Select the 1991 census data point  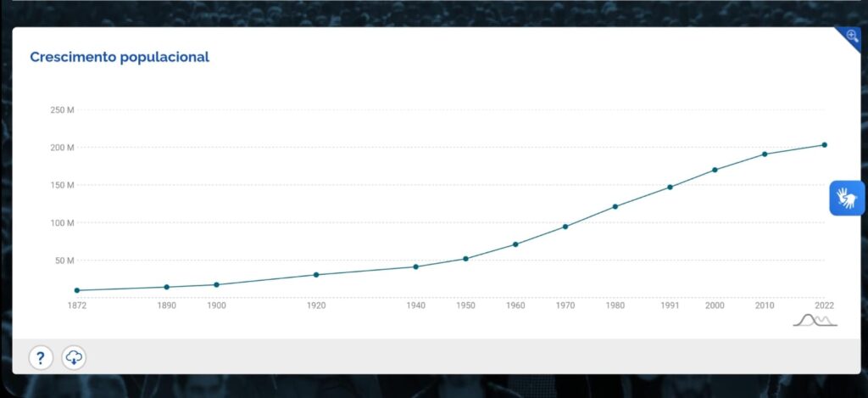coord(670,187)
